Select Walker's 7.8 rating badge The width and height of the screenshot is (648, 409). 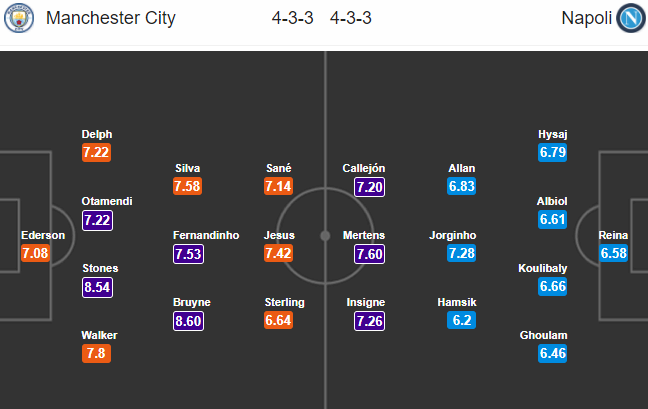(96, 354)
